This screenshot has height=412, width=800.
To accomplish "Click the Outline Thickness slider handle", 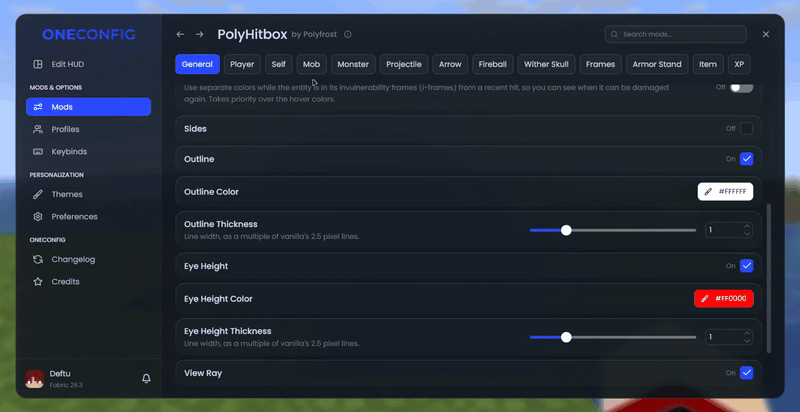I will (566, 230).
